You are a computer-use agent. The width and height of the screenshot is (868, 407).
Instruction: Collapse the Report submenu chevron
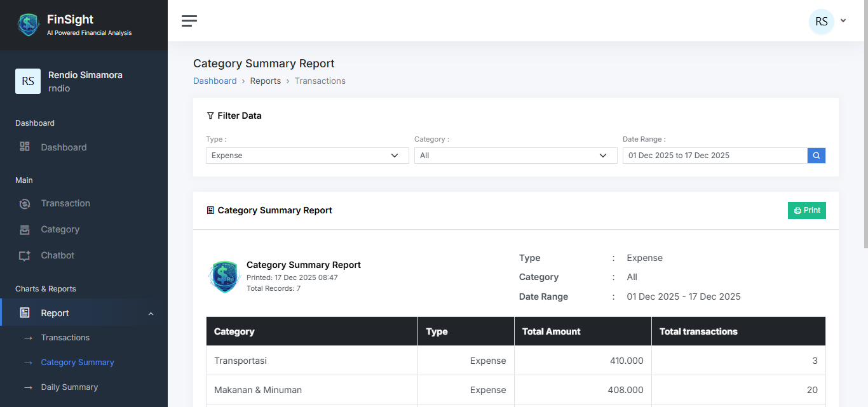click(x=151, y=314)
